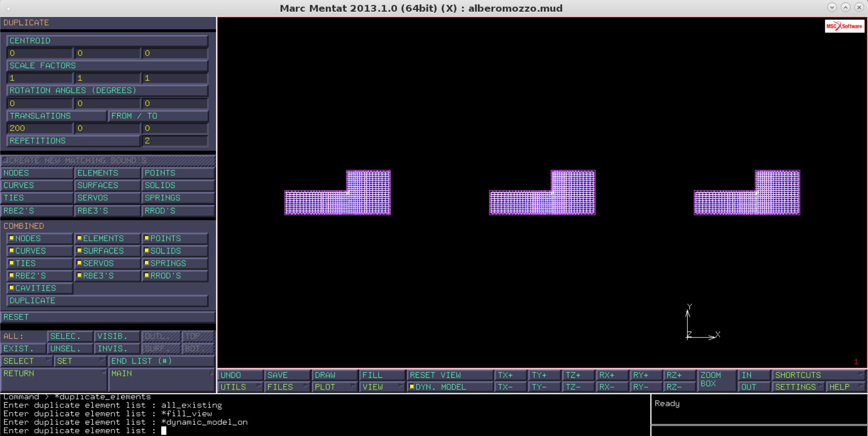
Task: Toggle combined TIES checkbox
Action: click(x=39, y=263)
